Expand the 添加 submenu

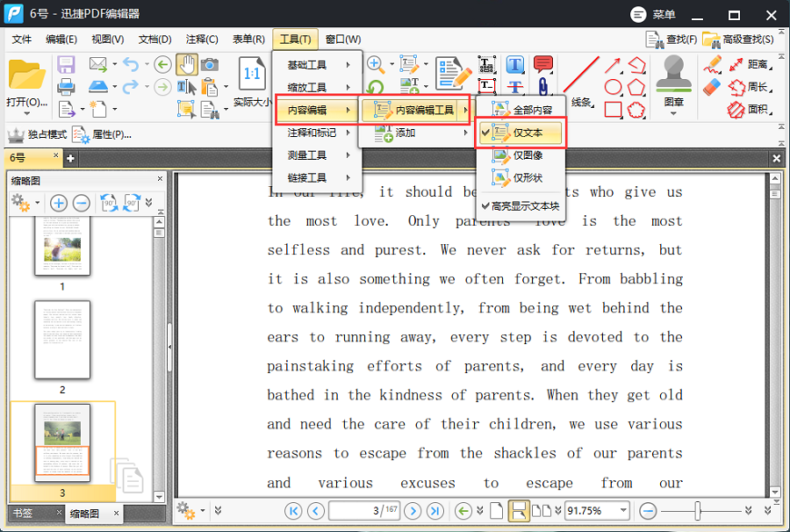[416, 133]
